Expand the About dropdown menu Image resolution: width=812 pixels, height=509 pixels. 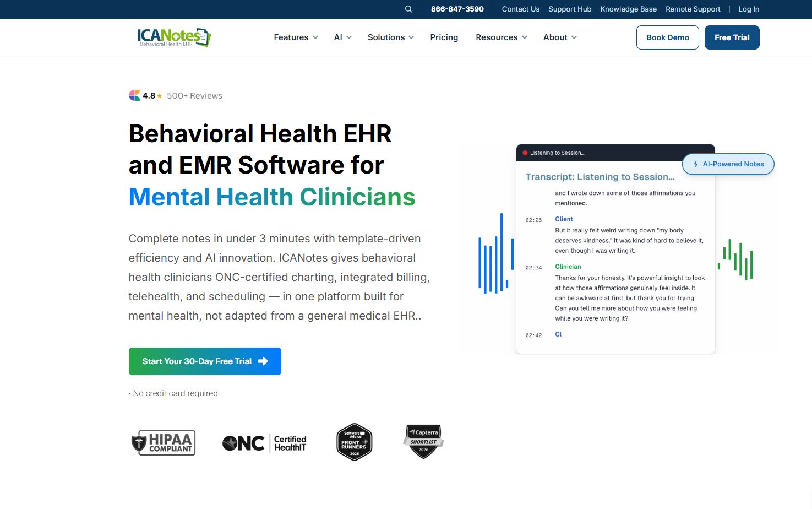pos(560,37)
